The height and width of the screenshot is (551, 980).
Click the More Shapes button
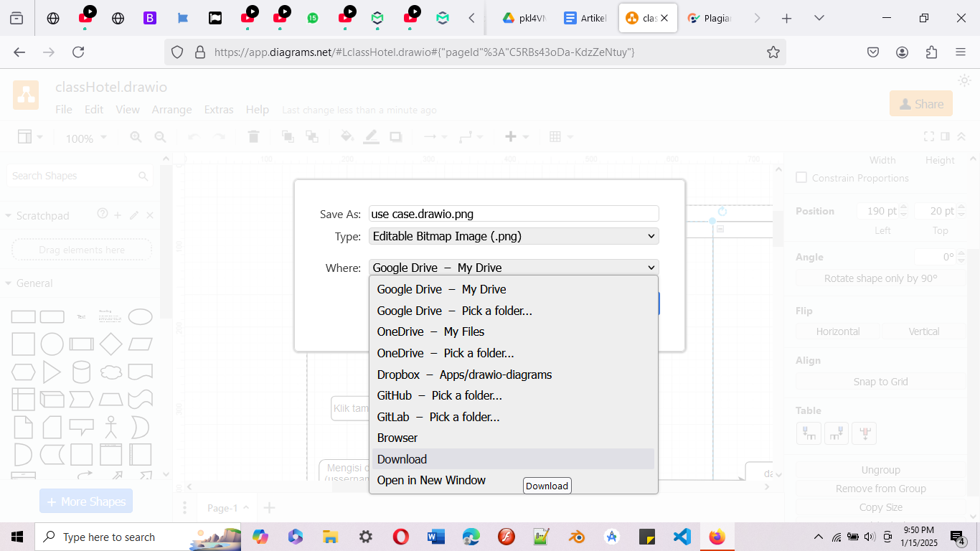point(86,501)
